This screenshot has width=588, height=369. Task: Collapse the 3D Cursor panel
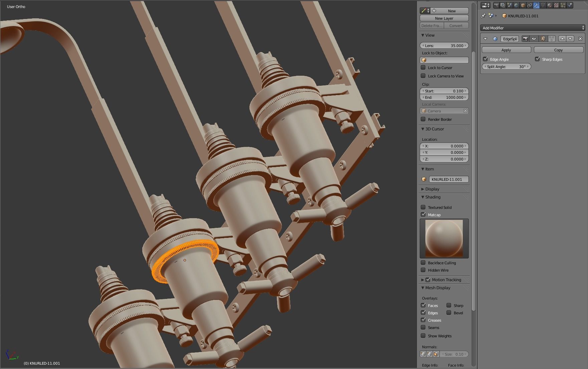[423, 129]
